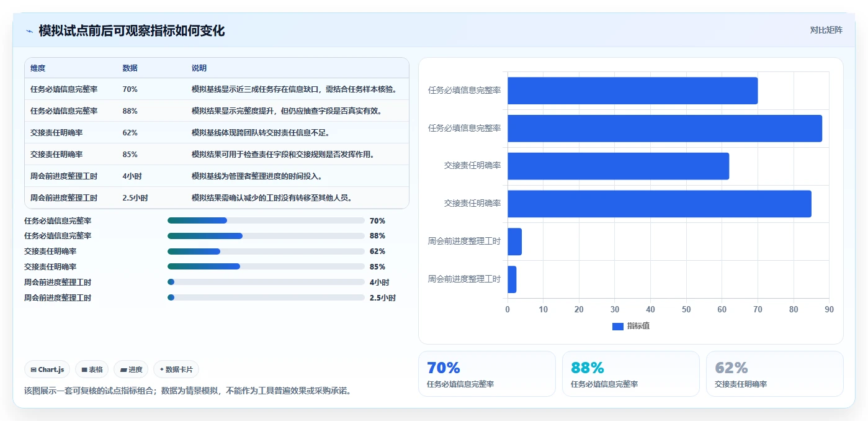Click the blue legend swatch for 指标值
The height and width of the screenshot is (421, 868).
pos(617,327)
